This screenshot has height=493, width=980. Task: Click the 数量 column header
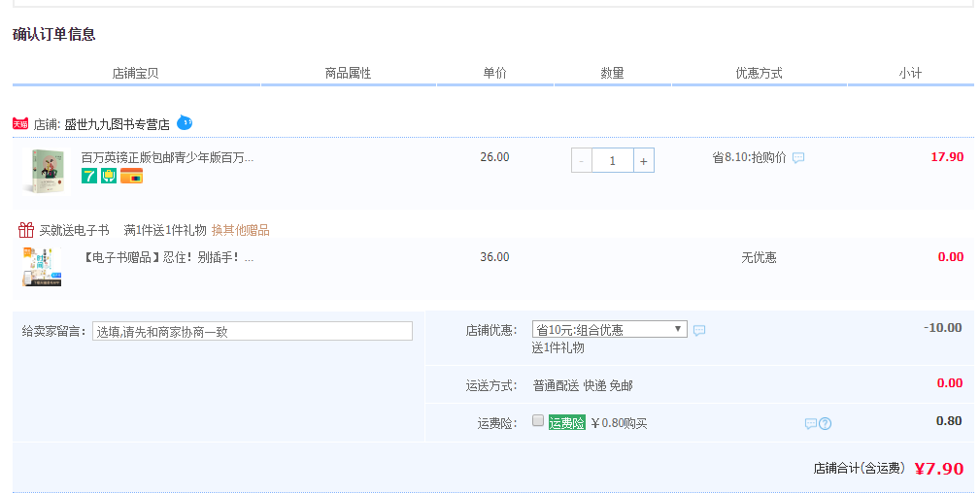pos(613,73)
